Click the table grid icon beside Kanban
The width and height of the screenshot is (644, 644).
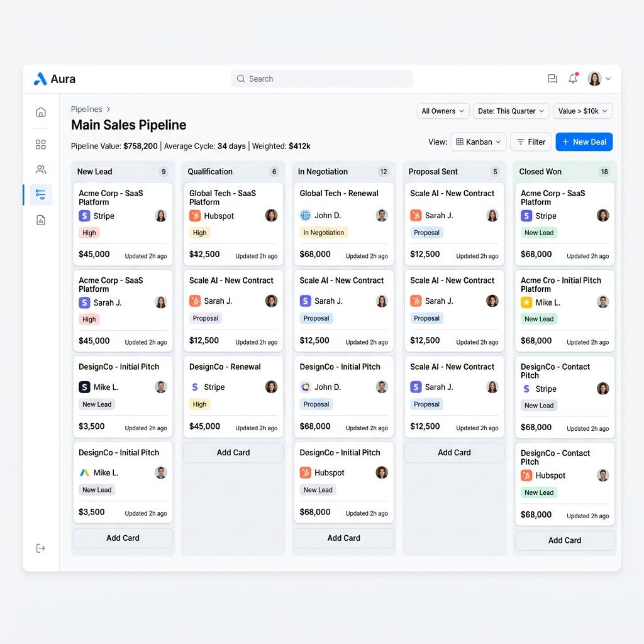pos(460,142)
